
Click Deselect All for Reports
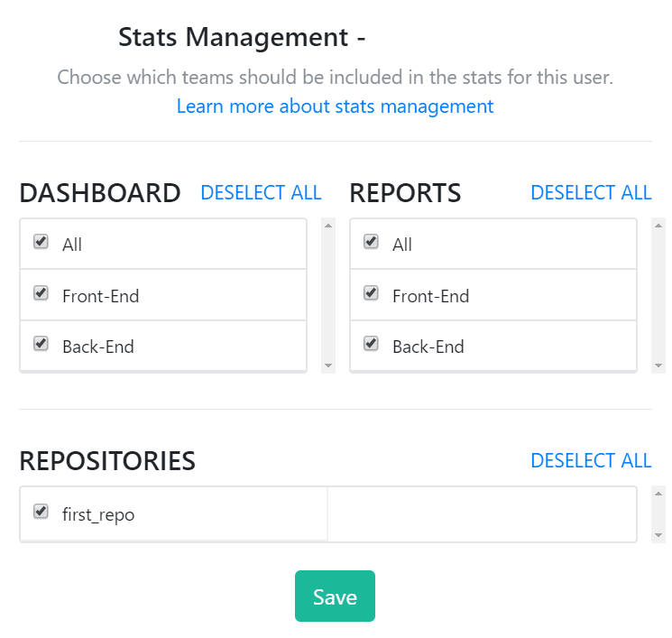[x=591, y=193]
